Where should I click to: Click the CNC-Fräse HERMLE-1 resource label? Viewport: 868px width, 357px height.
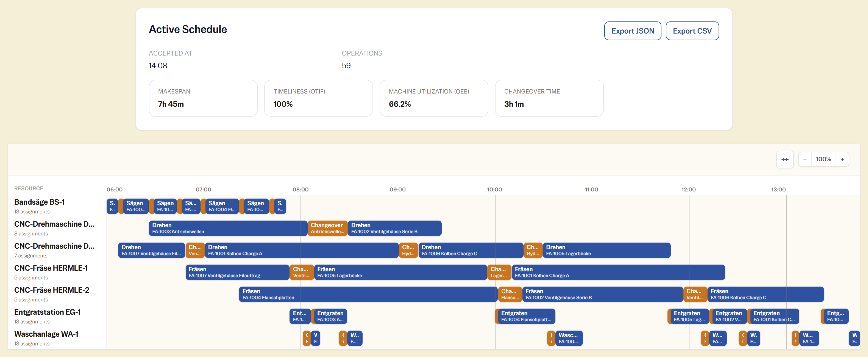click(51, 268)
